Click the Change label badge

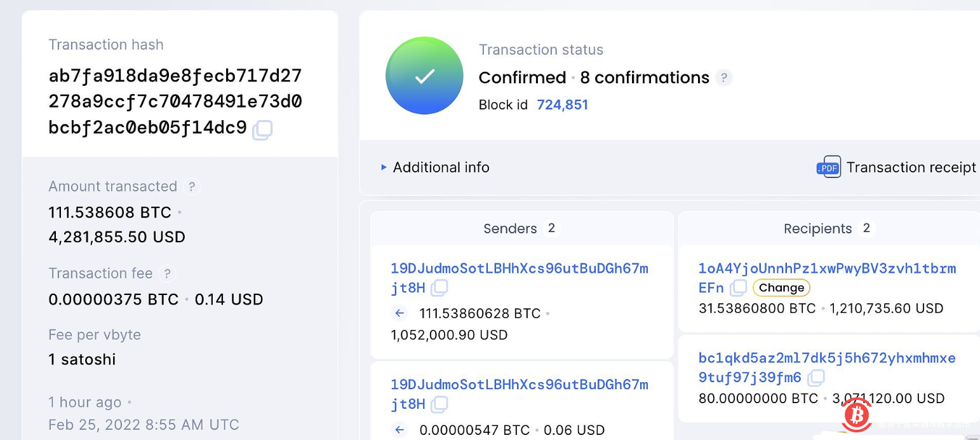point(781,288)
